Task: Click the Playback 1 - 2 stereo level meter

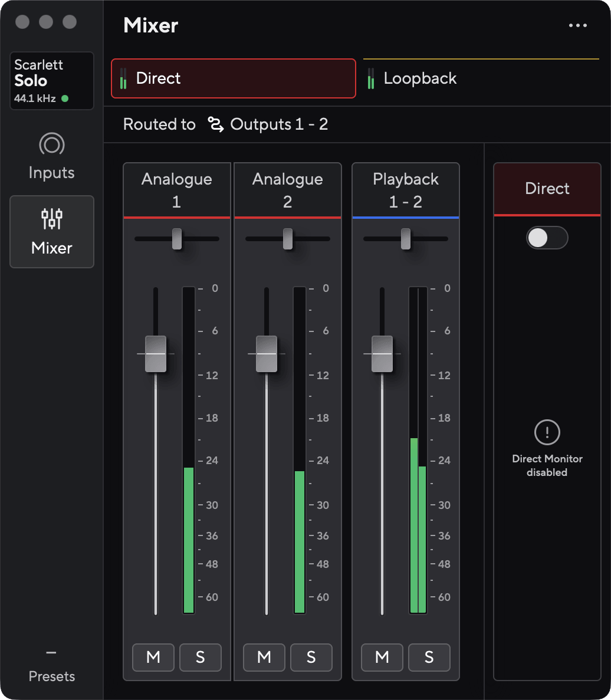Action: pyautogui.click(x=418, y=450)
